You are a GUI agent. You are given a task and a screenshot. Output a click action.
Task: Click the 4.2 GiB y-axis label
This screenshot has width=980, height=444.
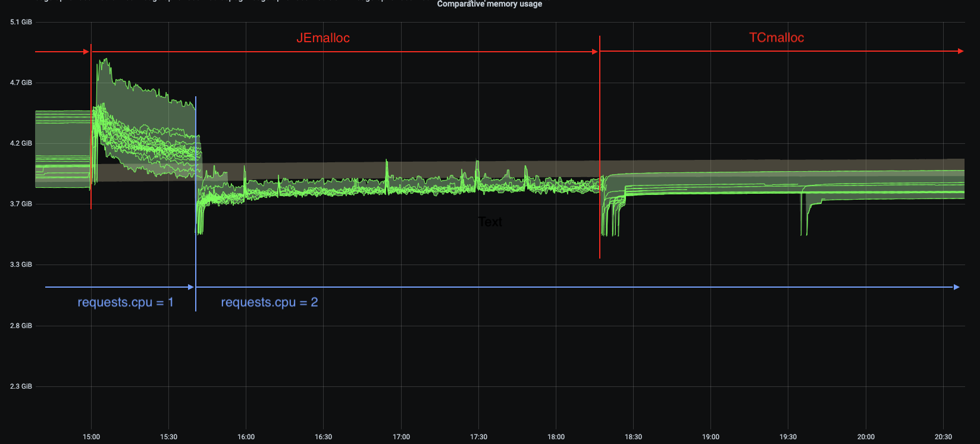pyautogui.click(x=21, y=143)
